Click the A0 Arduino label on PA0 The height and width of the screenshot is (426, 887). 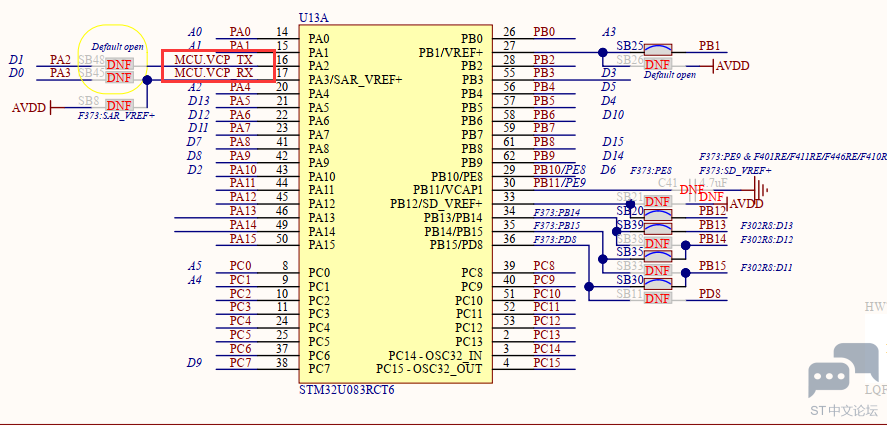(x=195, y=32)
